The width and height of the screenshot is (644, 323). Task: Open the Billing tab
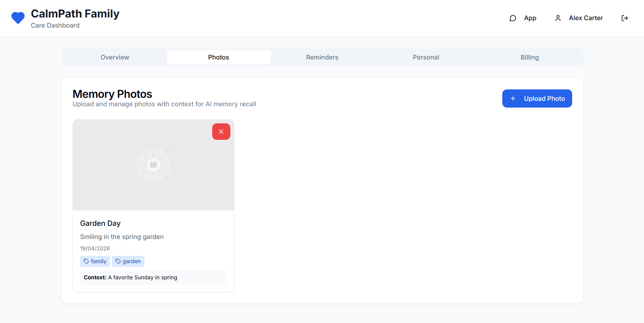[530, 57]
